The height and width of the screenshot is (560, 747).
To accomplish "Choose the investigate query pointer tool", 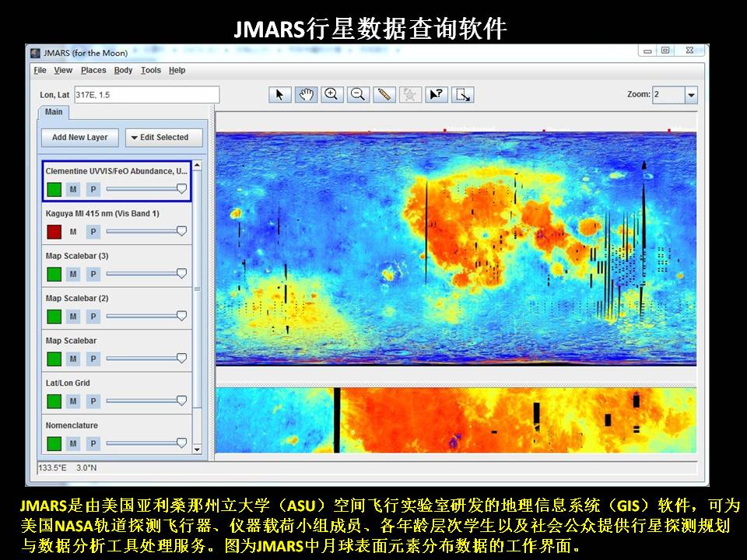I will tap(437, 95).
